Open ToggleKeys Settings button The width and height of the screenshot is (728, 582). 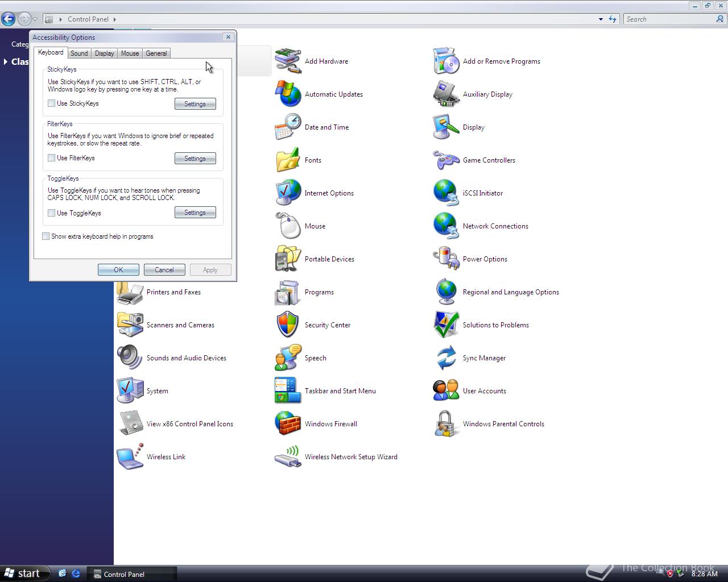[195, 213]
